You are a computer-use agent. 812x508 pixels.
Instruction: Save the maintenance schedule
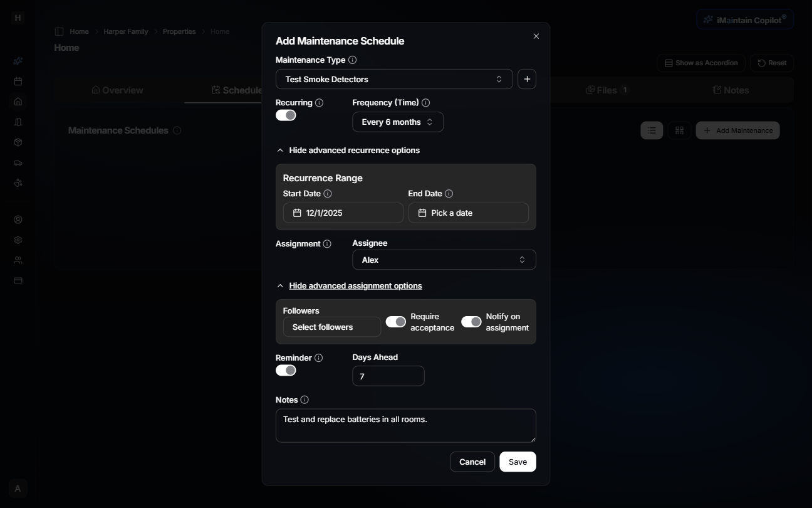[518, 462]
